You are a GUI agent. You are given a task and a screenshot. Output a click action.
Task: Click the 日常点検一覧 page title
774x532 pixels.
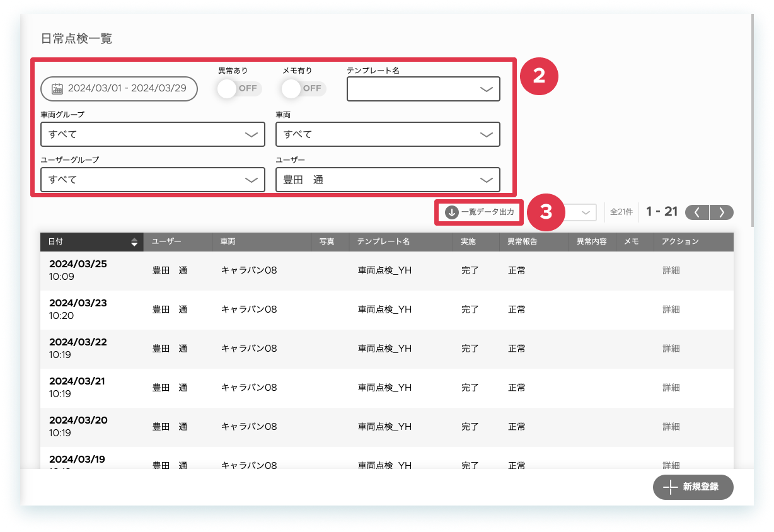pos(76,39)
